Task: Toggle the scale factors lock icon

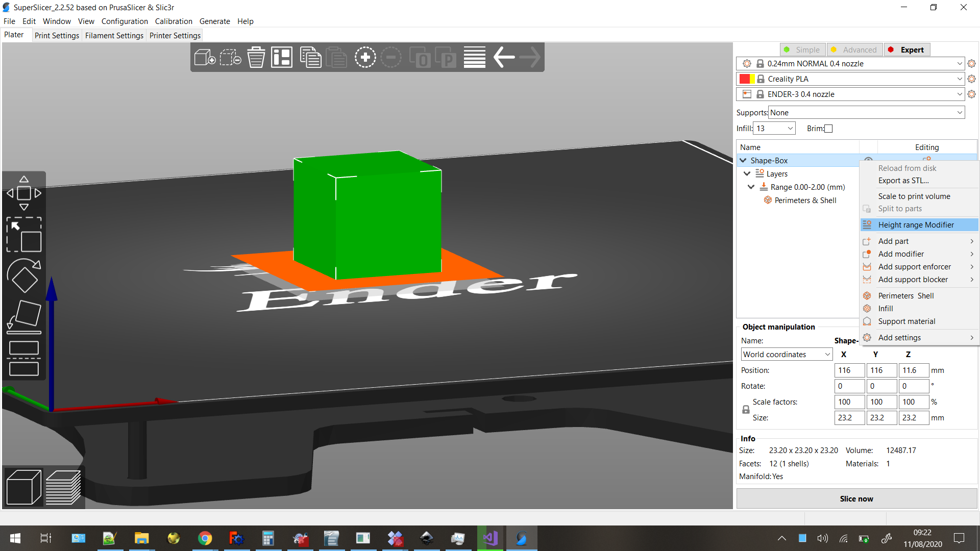Action: click(x=746, y=410)
